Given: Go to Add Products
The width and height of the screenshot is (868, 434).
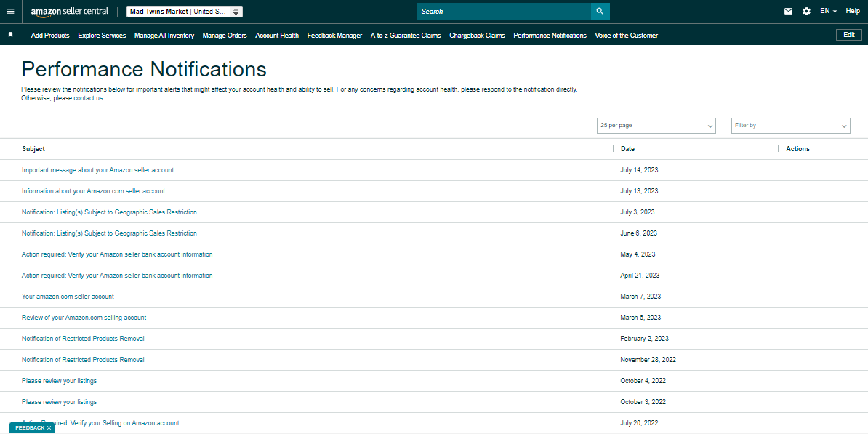Looking at the screenshot, I should click(50, 36).
